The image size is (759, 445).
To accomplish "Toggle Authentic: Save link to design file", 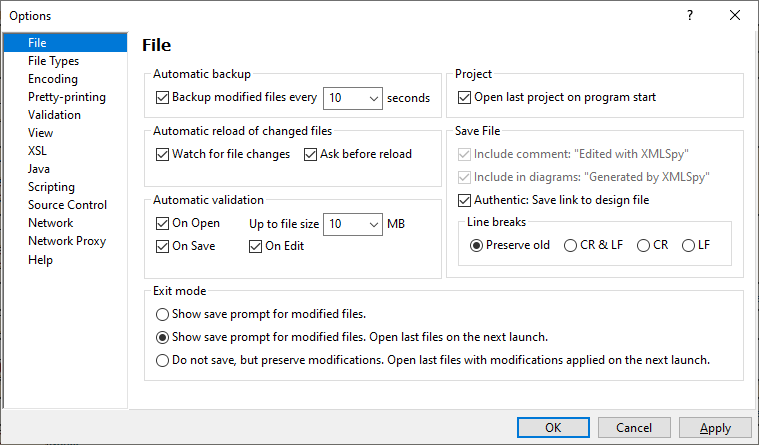I will [464, 200].
